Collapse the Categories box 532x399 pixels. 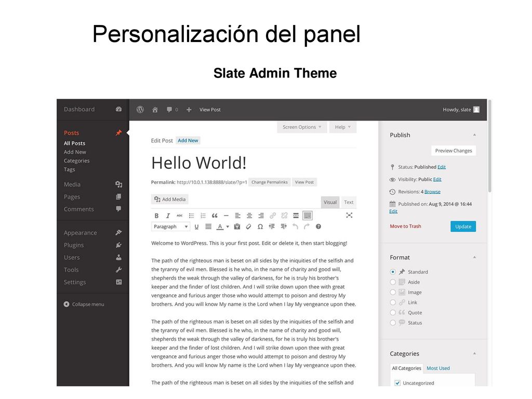474,353
